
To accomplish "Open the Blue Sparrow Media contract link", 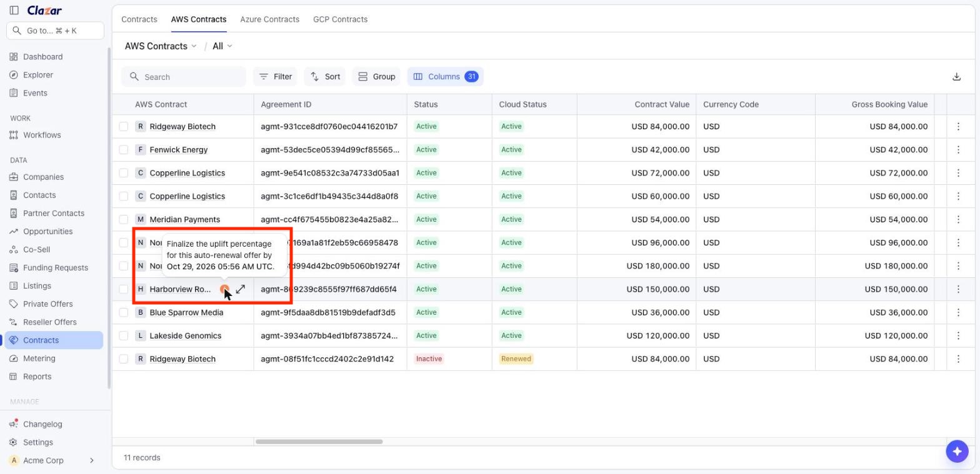I will tap(186, 312).
